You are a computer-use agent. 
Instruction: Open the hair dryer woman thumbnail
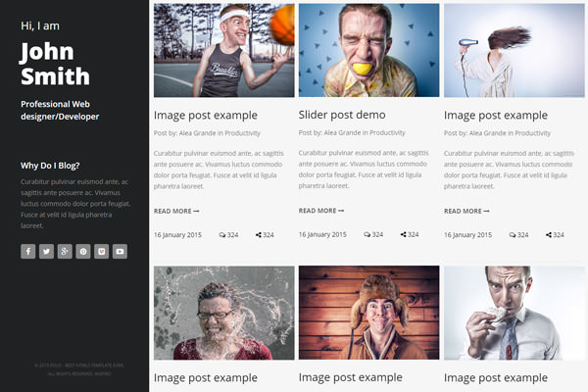pyautogui.click(x=514, y=51)
